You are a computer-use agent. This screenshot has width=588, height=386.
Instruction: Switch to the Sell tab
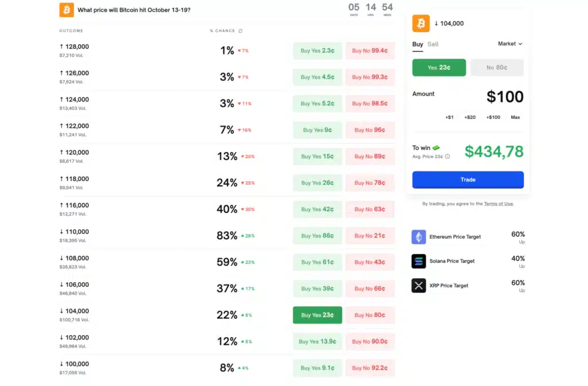(432, 44)
